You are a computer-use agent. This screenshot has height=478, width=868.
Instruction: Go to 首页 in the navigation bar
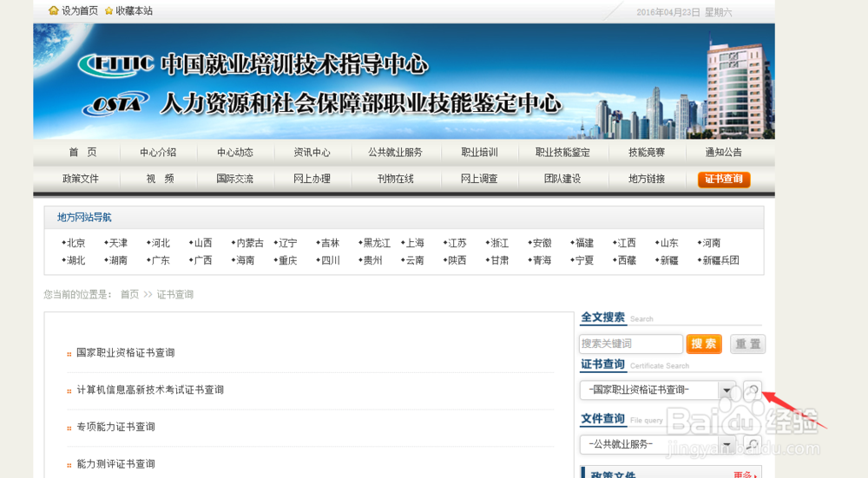(x=82, y=152)
